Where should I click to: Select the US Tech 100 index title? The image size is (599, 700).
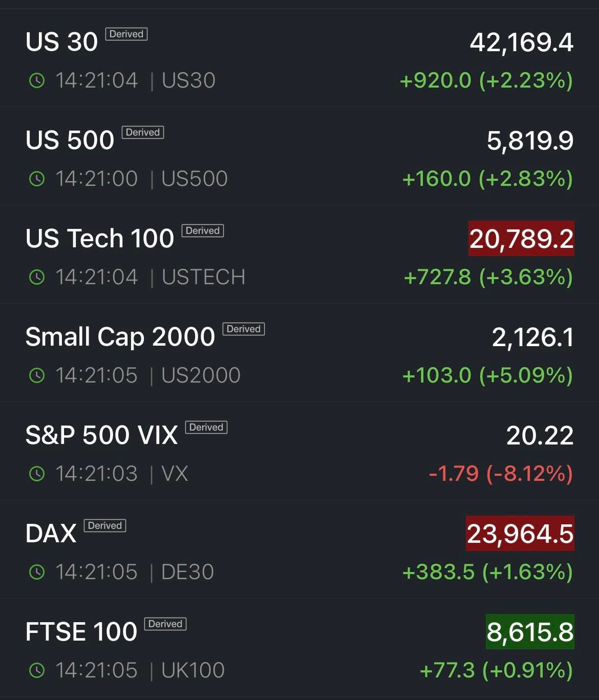point(100,239)
